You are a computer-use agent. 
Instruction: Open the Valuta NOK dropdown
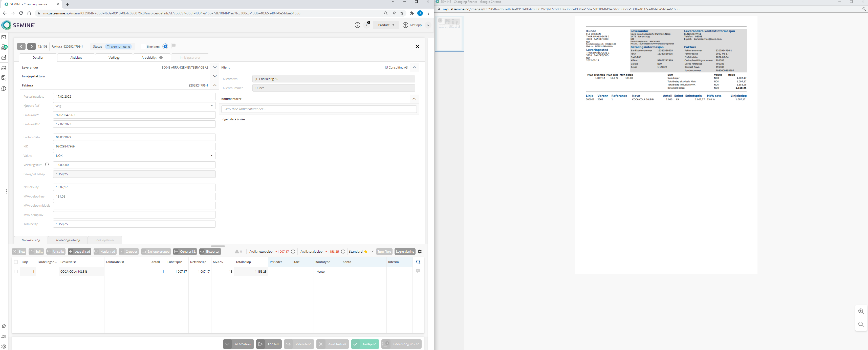point(134,156)
